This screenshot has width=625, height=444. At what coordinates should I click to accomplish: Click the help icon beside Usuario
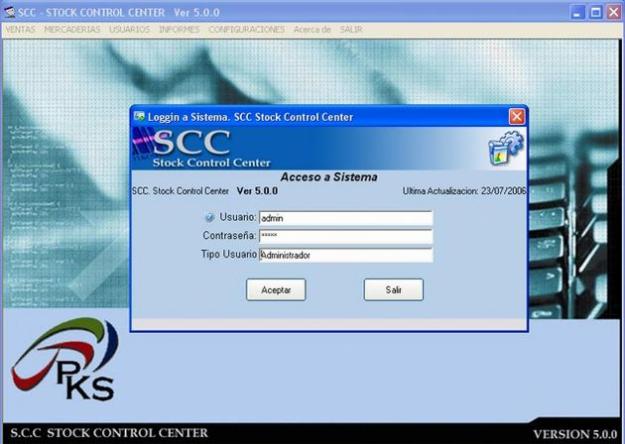[x=210, y=217]
